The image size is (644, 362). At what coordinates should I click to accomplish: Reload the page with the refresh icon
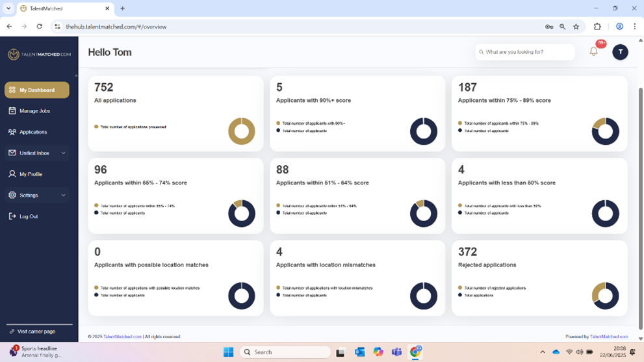point(40,27)
